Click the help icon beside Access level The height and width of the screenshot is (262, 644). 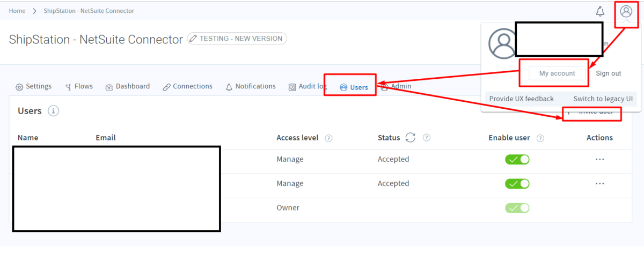tap(328, 138)
